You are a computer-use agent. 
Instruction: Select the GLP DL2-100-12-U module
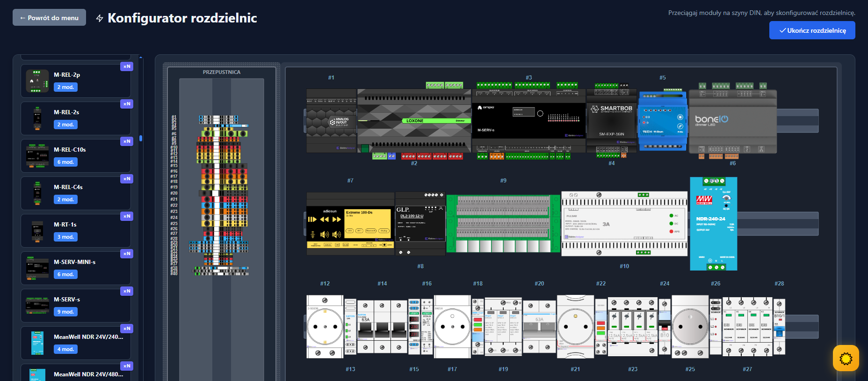[x=420, y=224]
